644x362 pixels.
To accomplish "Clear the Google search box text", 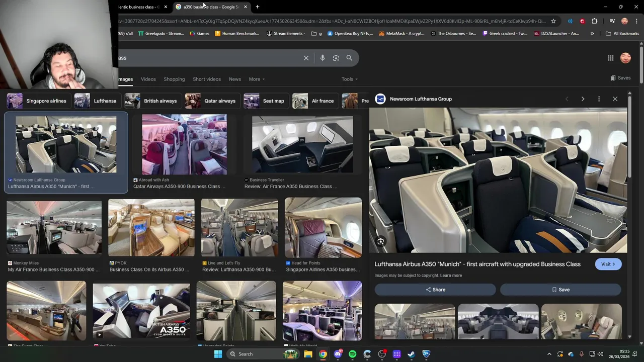I will (306, 58).
